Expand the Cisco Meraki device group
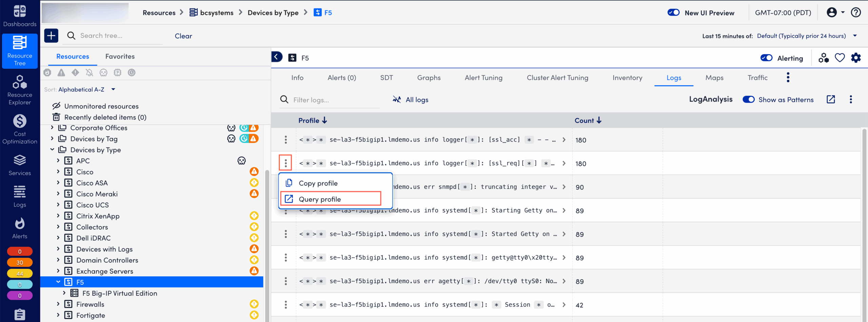Viewport: 868px width, 322px height. 58,194
